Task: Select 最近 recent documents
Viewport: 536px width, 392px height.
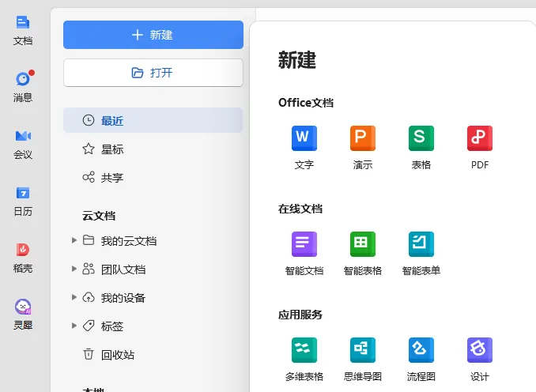Action: click(153, 120)
